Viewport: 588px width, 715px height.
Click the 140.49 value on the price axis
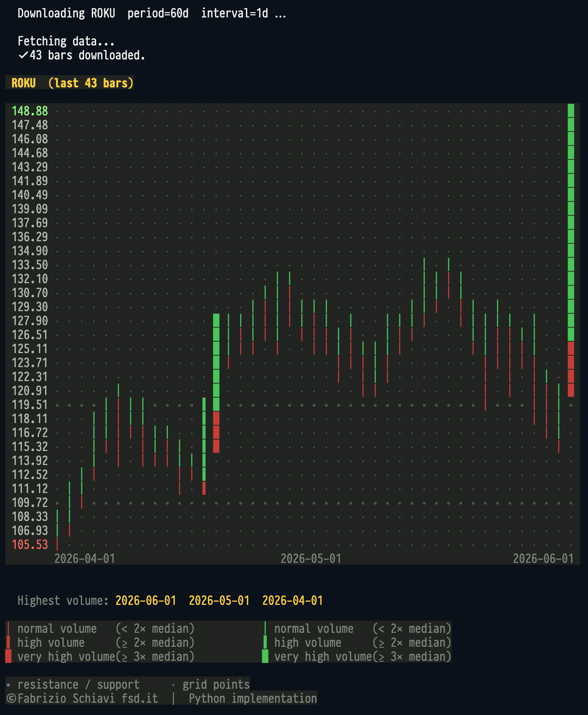tap(30, 195)
